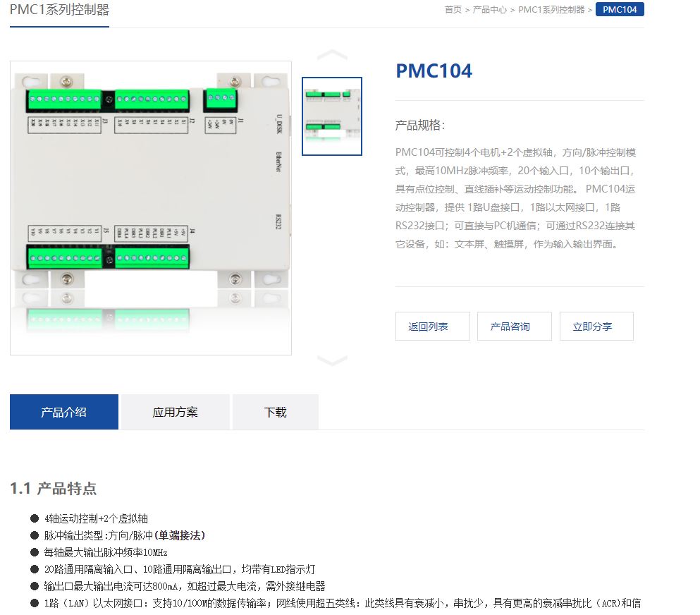The image size is (700, 615).
Task: Select the small PMC104 product thumbnail
Action: pos(332,116)
